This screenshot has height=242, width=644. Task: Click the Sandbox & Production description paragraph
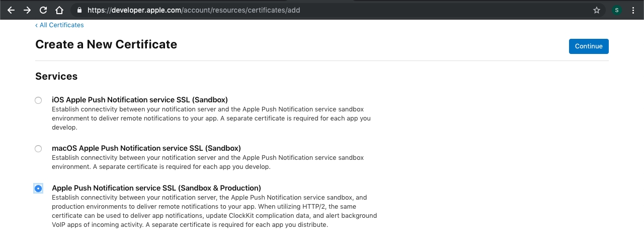214,211
